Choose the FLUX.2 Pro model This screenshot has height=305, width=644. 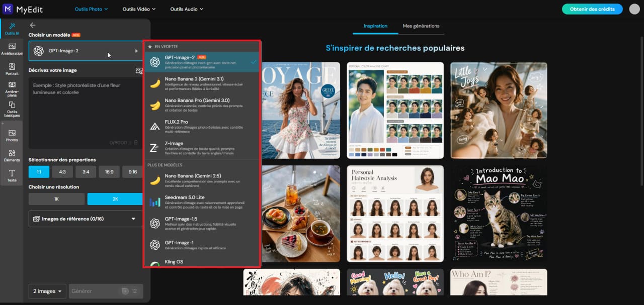(203, 126)
